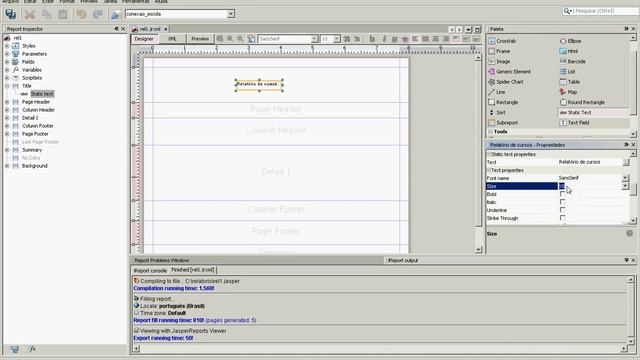Image resolution: width=640 pixels, height=360 pixels.
Task: Open the SansSerif font dropdown in designer toolbar
Action: (314, 39)
